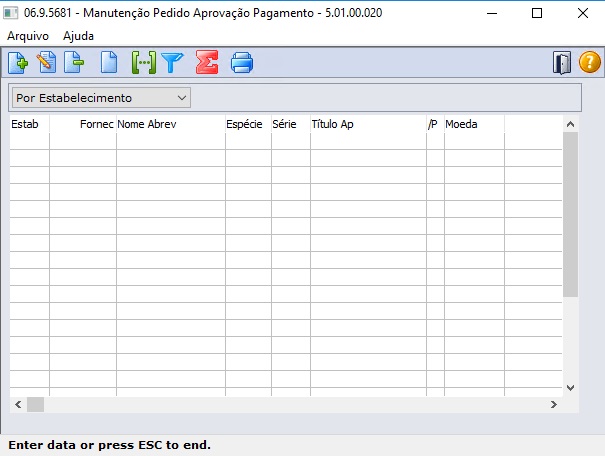Click the Título Ap column header

[368, 124]
